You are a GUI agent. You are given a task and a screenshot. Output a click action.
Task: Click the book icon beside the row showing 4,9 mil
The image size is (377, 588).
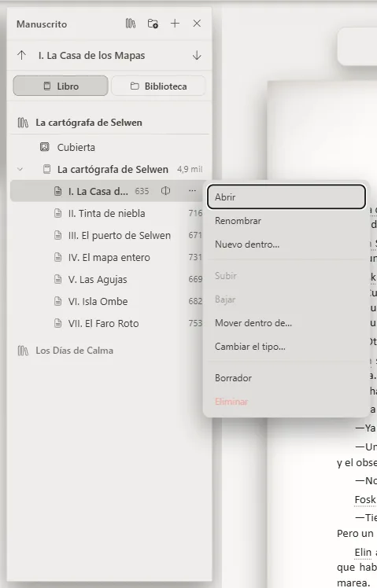click(x=47, y=169)
